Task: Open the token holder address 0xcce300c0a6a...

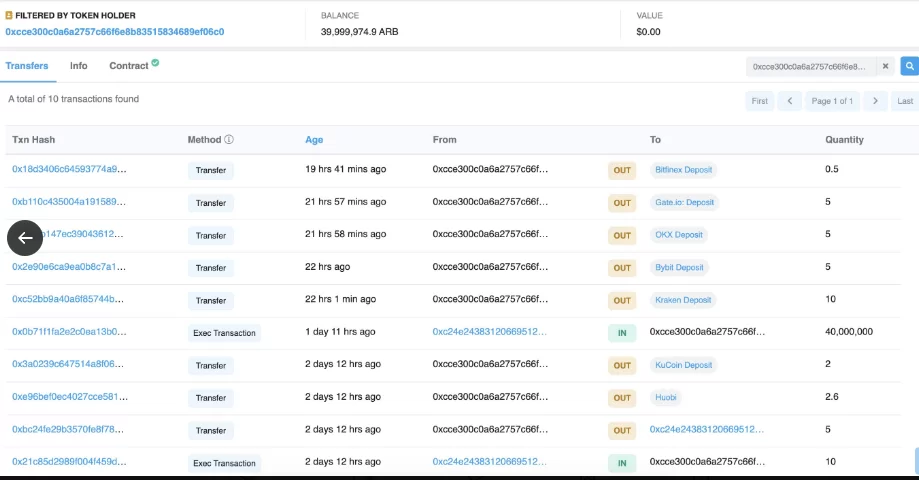Action: click(114, 32)
